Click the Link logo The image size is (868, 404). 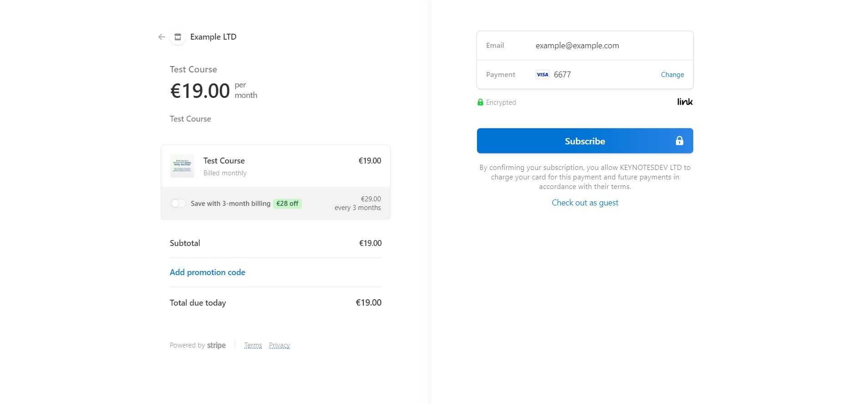coord(685,102)
